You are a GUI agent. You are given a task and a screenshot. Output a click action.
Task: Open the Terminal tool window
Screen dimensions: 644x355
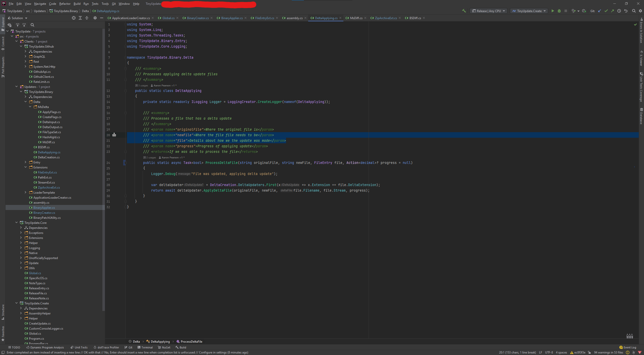[145, 347]
